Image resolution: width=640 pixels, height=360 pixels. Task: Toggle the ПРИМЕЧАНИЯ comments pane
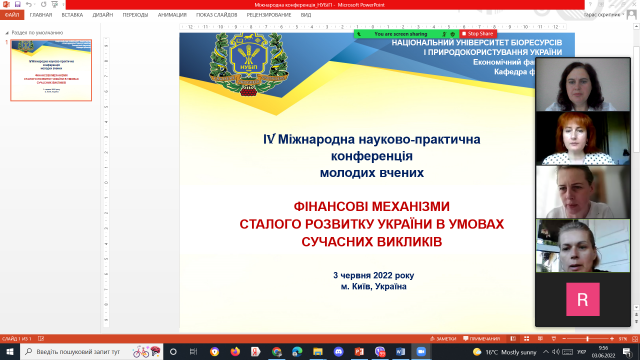coord(482,339)
